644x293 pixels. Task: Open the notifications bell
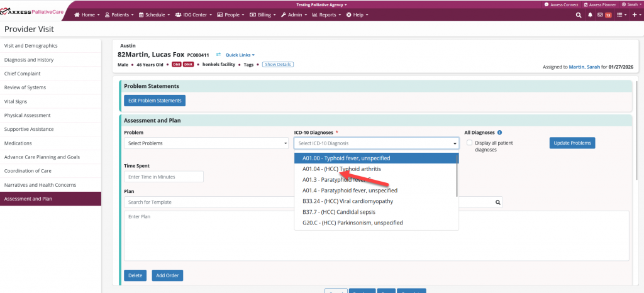pos(590,14)
